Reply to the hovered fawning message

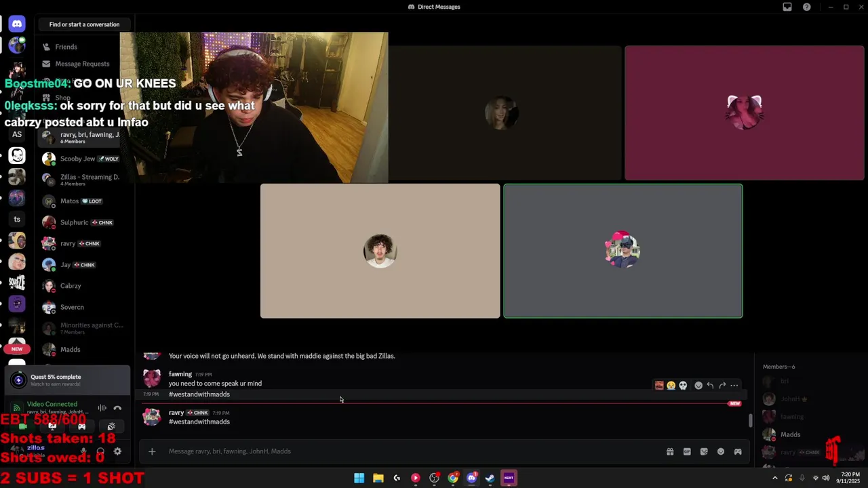click(710, 386)
